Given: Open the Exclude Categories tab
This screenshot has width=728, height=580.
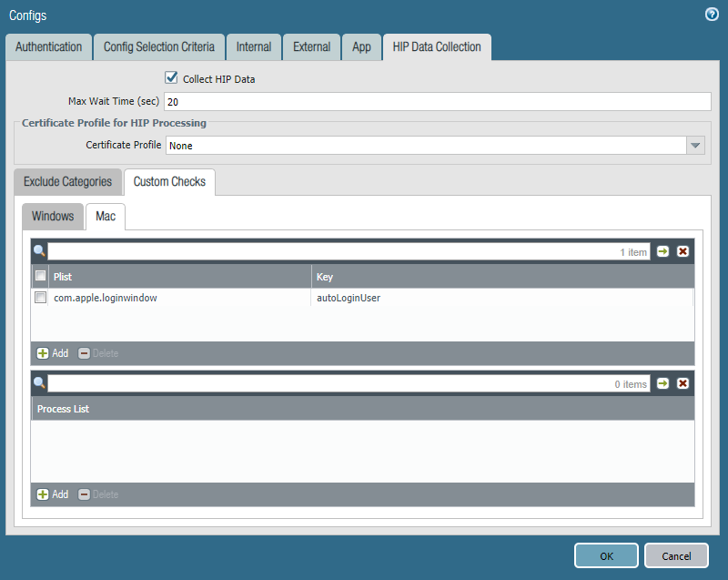Looking at the screenshot, I should tap(67, 181).
